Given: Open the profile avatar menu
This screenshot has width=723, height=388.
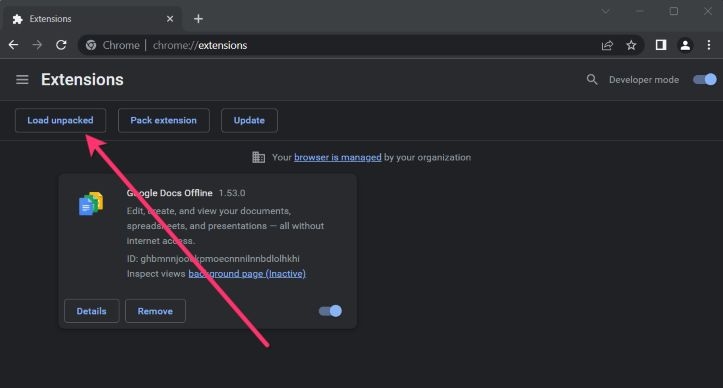Looking at the screenshot, I should [685, 45].
